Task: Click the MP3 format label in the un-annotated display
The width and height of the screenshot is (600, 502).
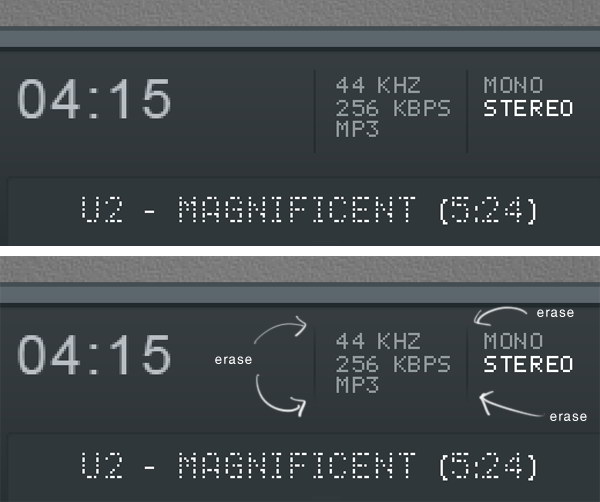Action: click(357, 129)
